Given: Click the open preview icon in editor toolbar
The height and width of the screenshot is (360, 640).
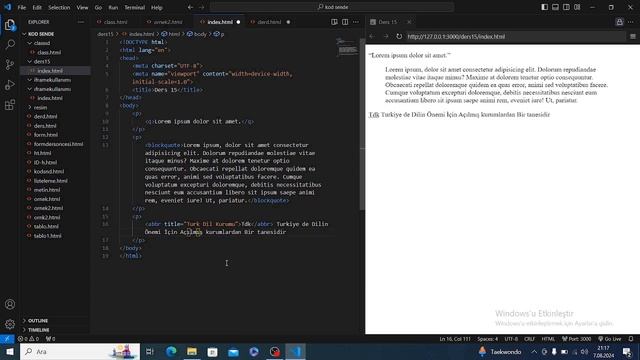Looking at the screenshot, I should pyautogui.click(x=334, y=22).
